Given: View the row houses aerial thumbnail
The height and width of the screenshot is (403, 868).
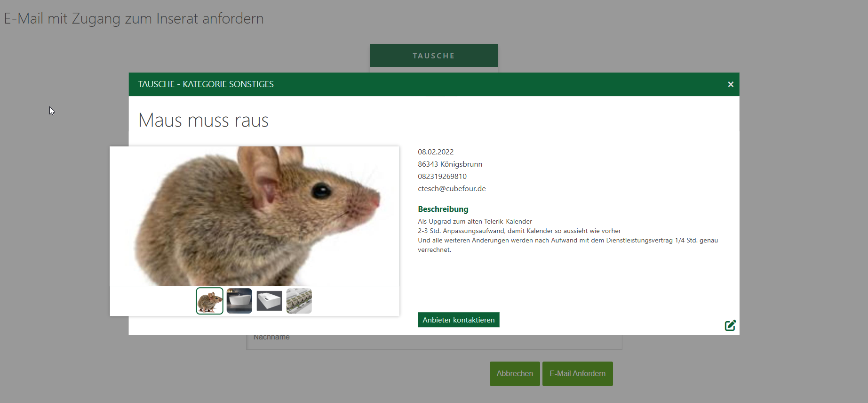Looking at the screenshot, I should coord(299,301).
